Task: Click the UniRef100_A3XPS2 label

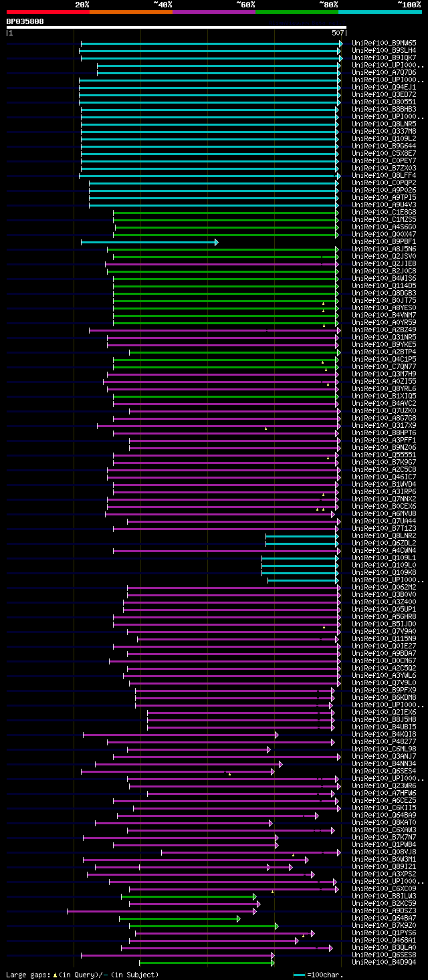Action: tap(384, 874)
